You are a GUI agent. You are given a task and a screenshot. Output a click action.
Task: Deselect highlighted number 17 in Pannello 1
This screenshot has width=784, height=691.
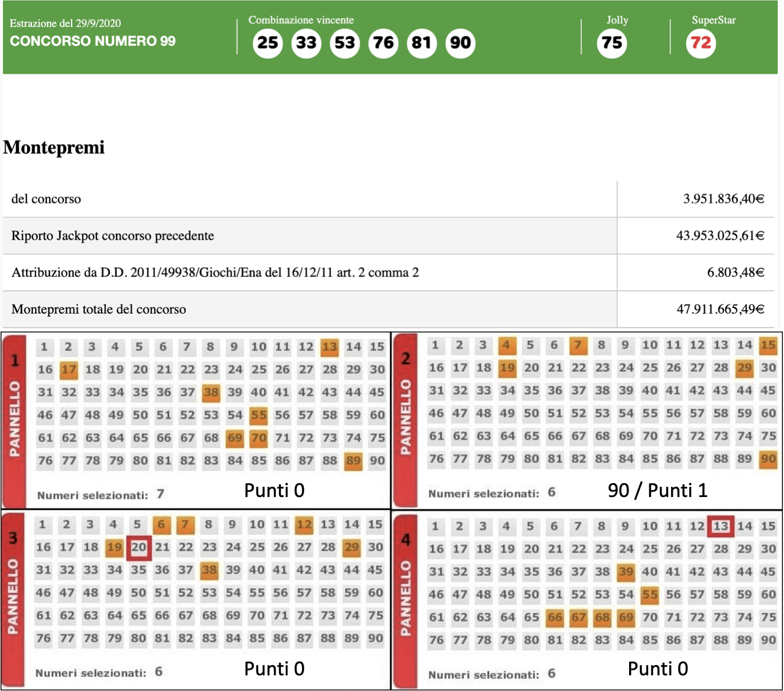click(69, 370)
